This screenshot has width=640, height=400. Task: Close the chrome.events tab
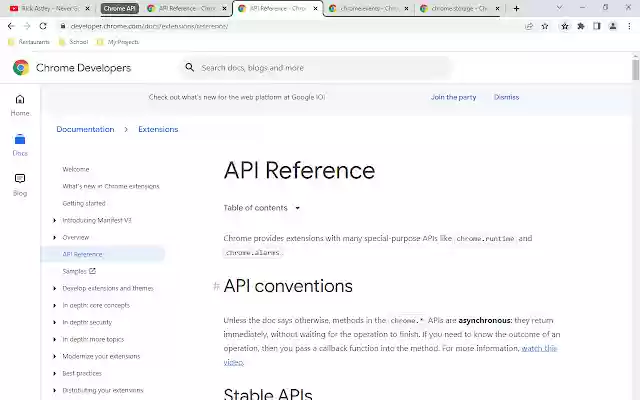tap(406, 8)
